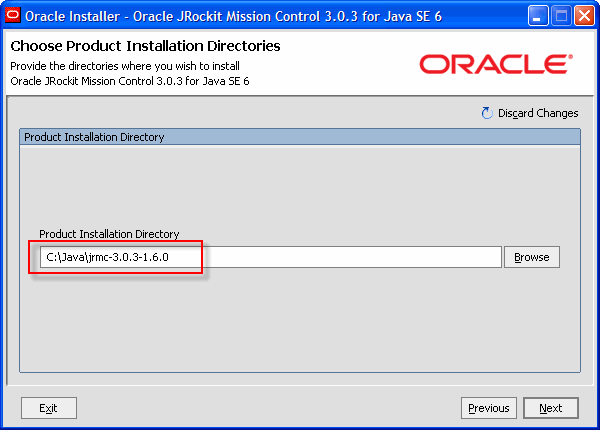600x430 pixels.
Task: Click the 'Product Installation Directory' field label
Action: tap(109, 234)
